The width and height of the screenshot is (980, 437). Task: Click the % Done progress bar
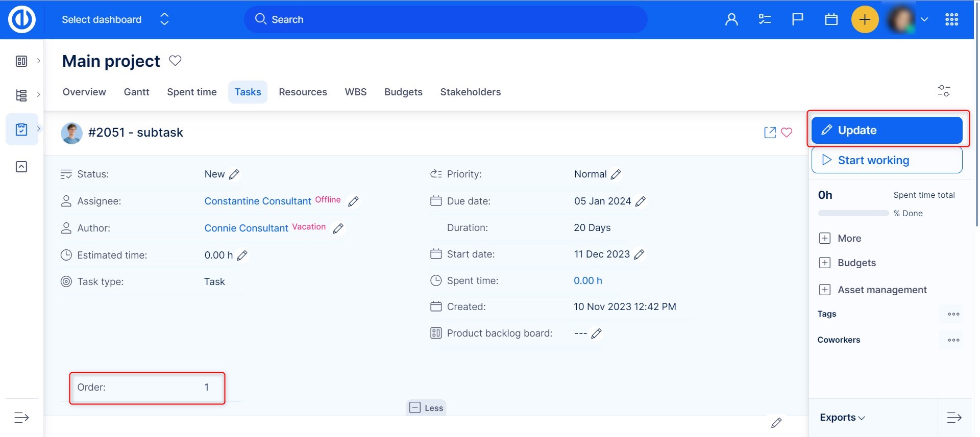coord(853,214)
